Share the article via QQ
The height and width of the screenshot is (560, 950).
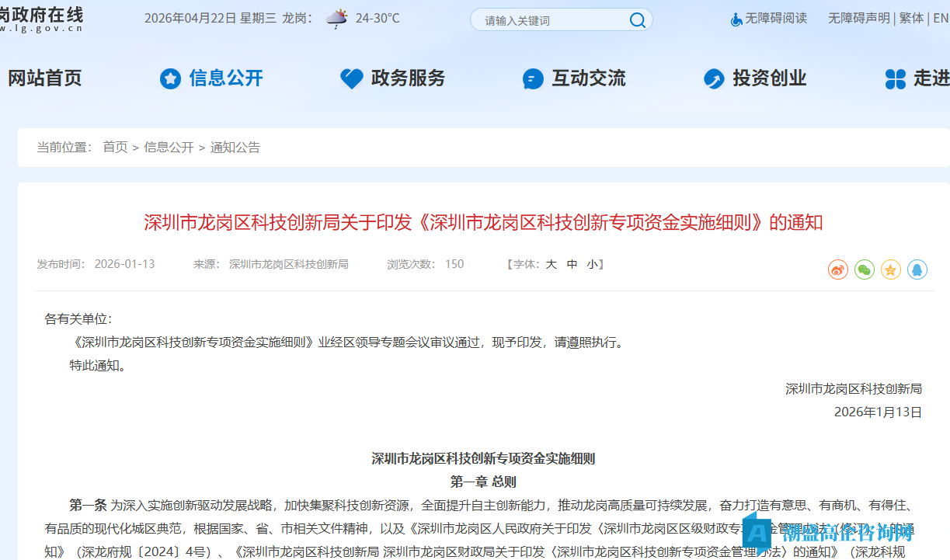(x=917, y=270)
